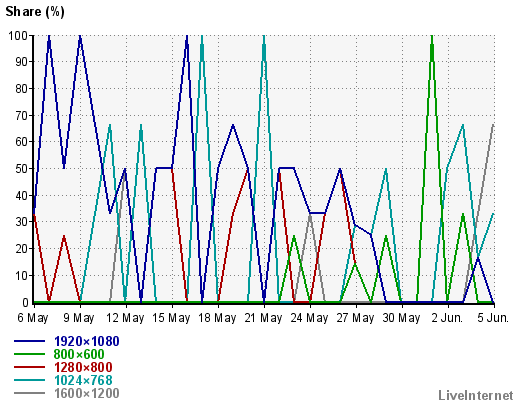Click the green 800×600 legend line swatch
The height and width of the screenshot is (405, 520).
(29, 354)
